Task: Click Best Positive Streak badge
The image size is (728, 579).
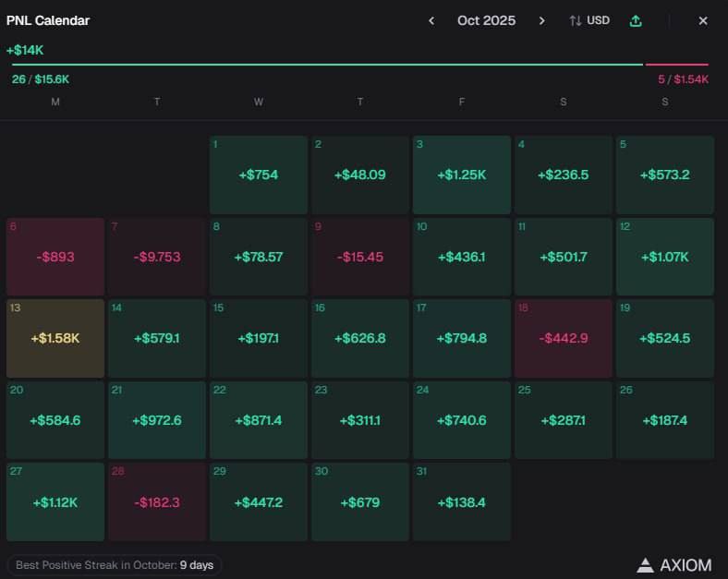Action: (x=115, y=564)
